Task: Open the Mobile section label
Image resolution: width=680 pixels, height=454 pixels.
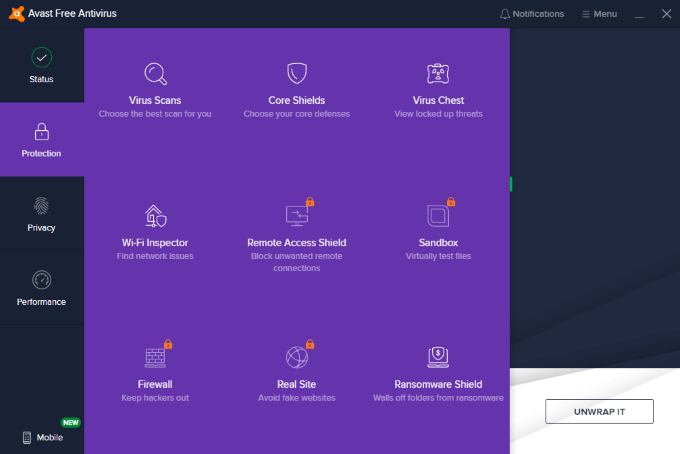Action: [50, 438]
